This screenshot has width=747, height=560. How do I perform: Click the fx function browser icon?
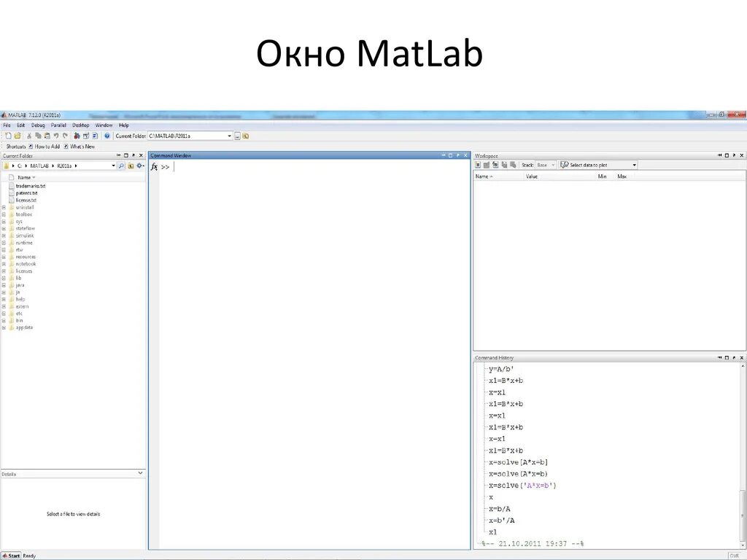pyautogui.click(x=154, y=167)
